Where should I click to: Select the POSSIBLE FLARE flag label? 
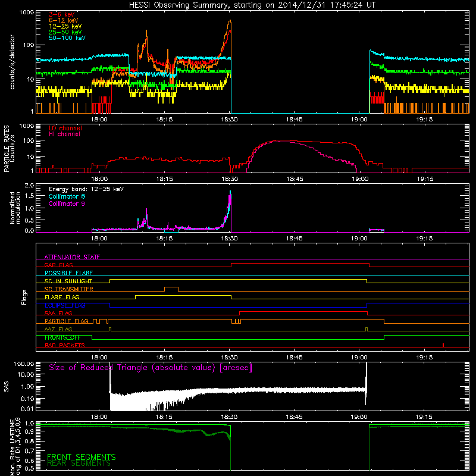(x=68, y=273)
